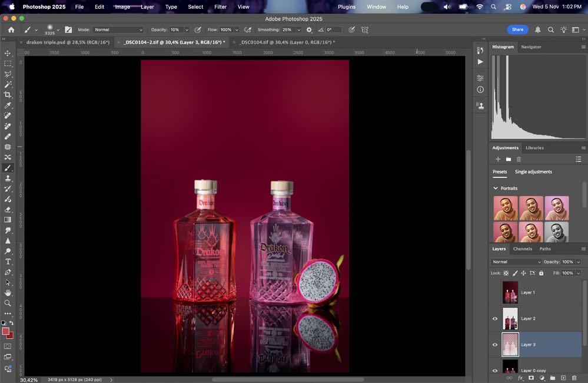The image size is (588, 383).
Task: Show hidden Layer 1
Action: [495, 293]
